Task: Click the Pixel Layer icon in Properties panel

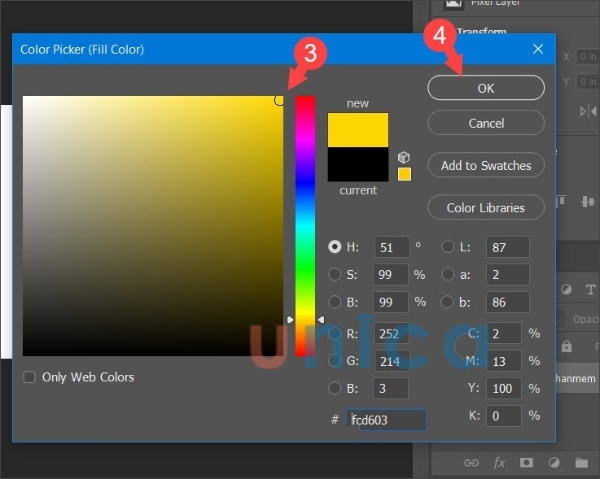Action: (453, 4)
